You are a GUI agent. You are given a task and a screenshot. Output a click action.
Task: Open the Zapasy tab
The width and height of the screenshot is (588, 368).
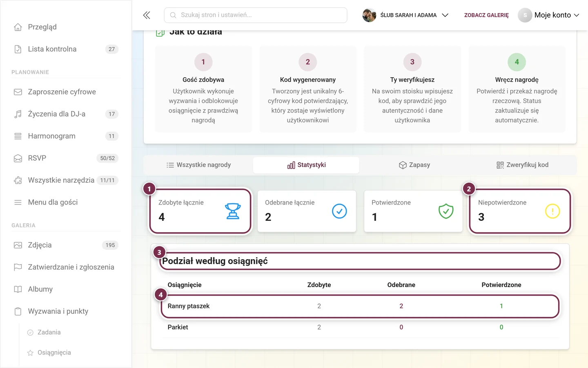click(414, 165)
